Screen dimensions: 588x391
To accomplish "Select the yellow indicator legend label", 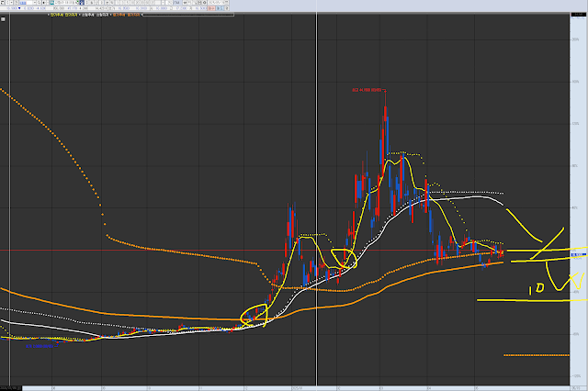I will point(63,15).
